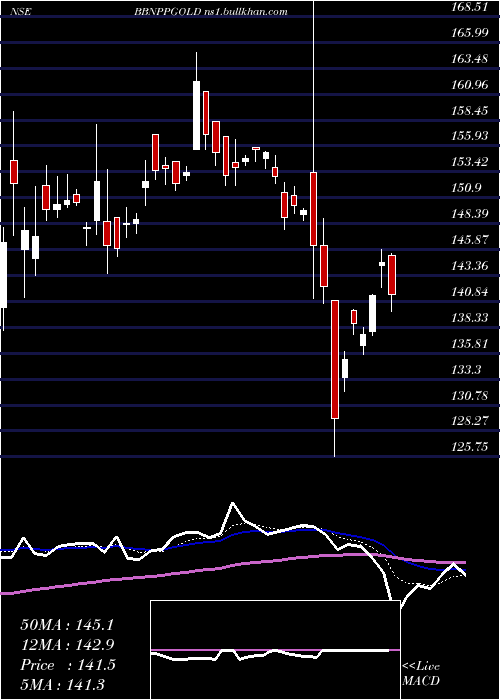This screenshot has width=500, height=700.
Task: Click the <<Live MACD label
Action: click(x=421, y=674)
